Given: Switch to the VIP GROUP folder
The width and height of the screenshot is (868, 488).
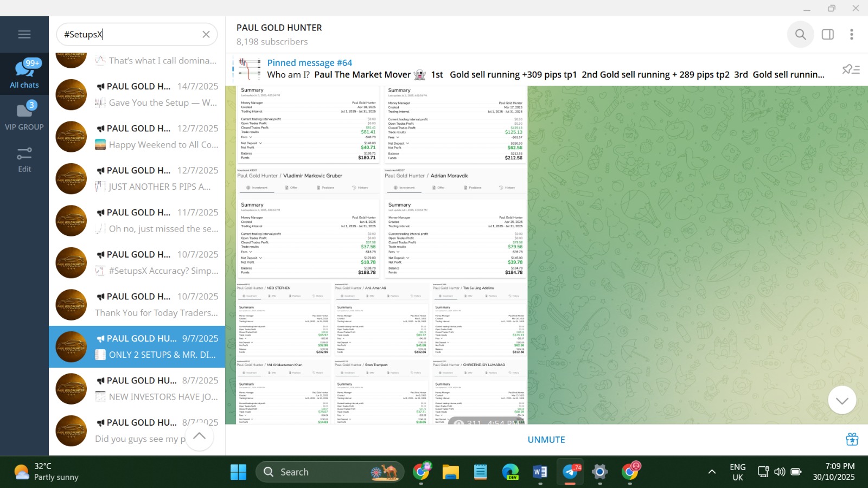Looking at the screenshot, I should coord(24,115).
